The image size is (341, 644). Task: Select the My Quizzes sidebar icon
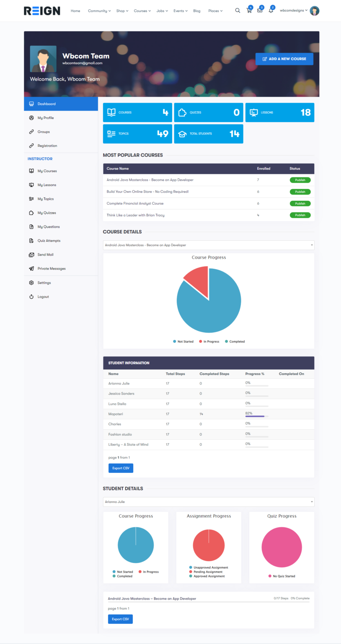tap(31, 213)
